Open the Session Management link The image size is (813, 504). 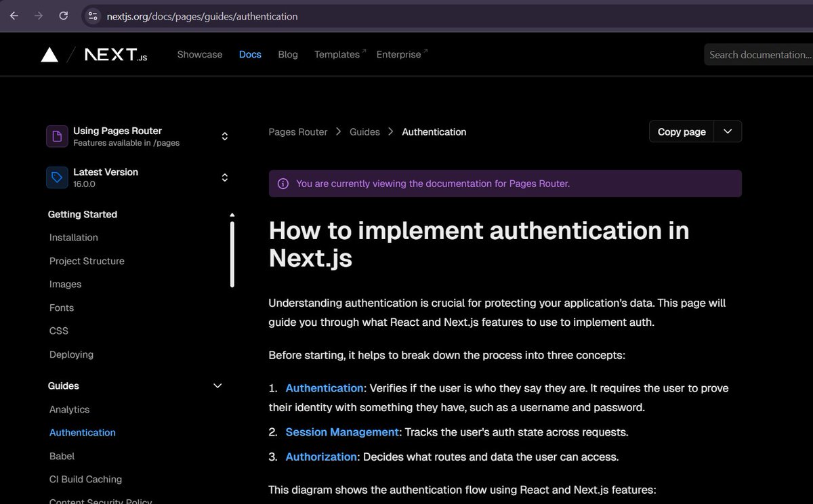point(342,432)
